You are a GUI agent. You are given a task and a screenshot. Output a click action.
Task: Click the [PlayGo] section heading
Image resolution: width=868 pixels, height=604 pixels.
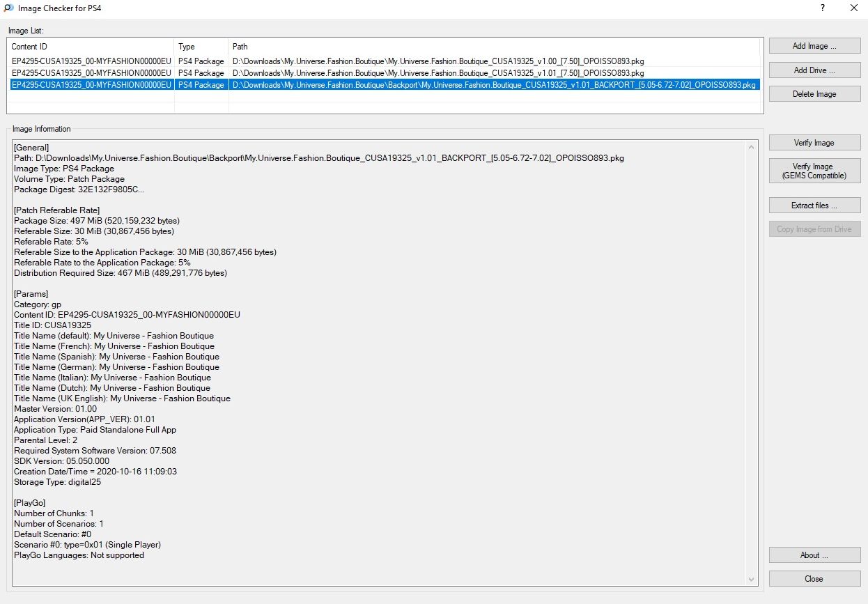pos(30,503)
